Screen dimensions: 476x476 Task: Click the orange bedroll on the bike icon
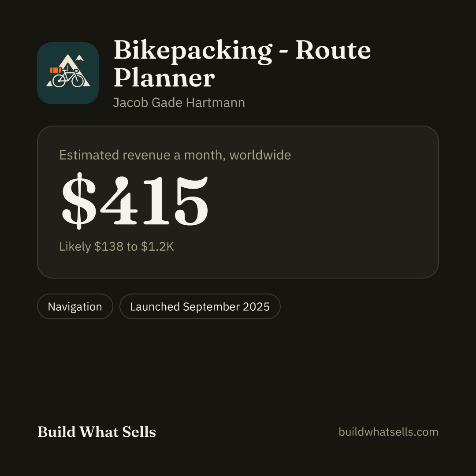pyautogui.click(x=56, y=70)
